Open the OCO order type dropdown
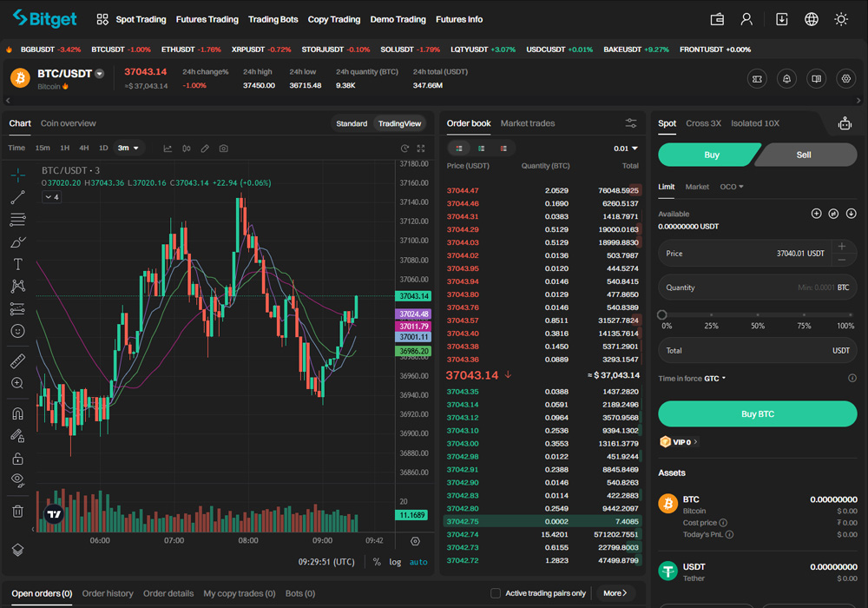The image size is (868, 608). tap(731, 187)
